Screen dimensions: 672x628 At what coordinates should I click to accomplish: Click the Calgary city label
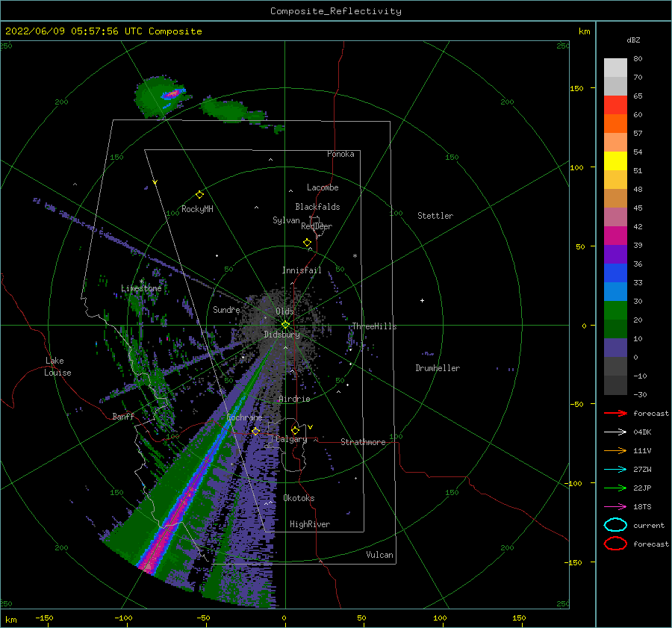click(x=291, y=439)
